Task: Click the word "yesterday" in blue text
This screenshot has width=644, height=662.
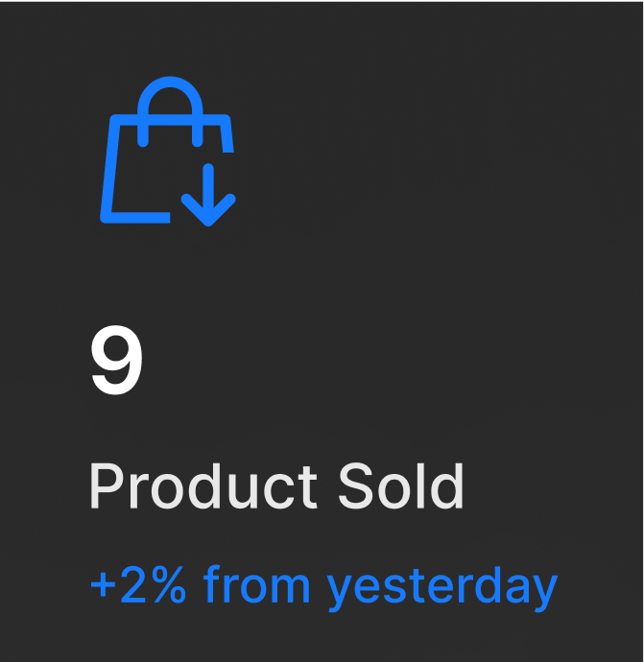Action: tap(442, 586)
